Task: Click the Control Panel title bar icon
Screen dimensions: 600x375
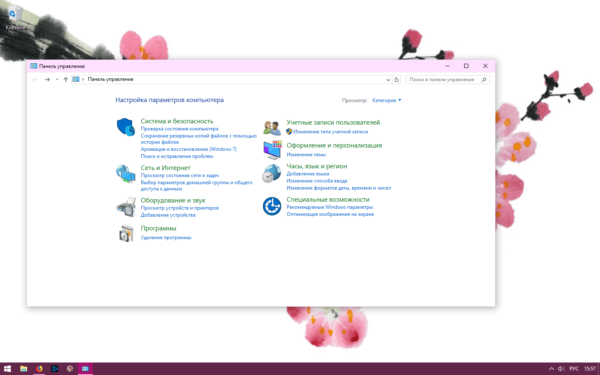Action: pyautogui.click(x=34, y=66)
